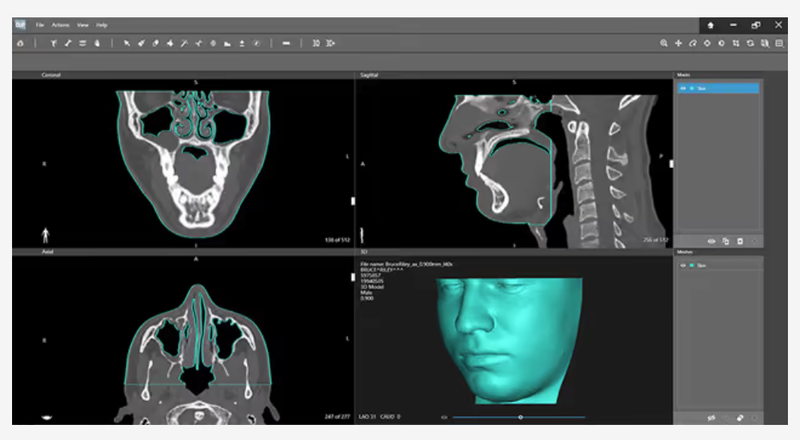Click the app logo icon at top-left
The height and width of the screenshot is (440, 800).
20,25
